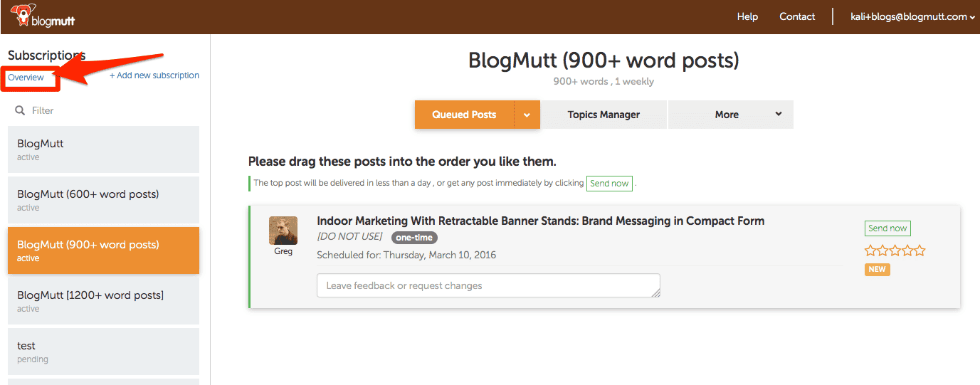Rate the post with the third star
Image resolution: width=980 pixels, height=385 pixels.
point(895,250)
